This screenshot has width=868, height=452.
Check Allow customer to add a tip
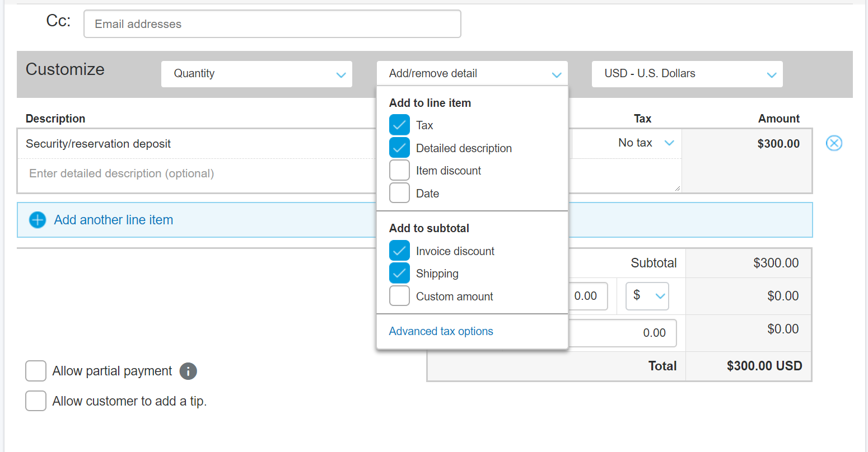pos(35,401)
